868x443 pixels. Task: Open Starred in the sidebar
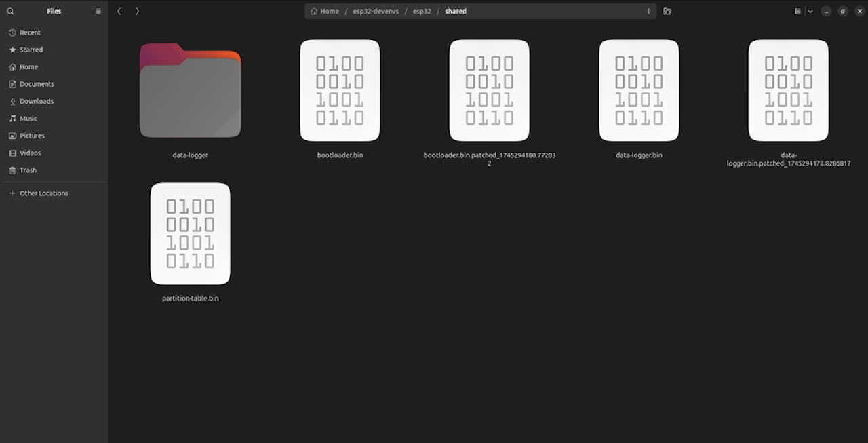pos(54,50)
